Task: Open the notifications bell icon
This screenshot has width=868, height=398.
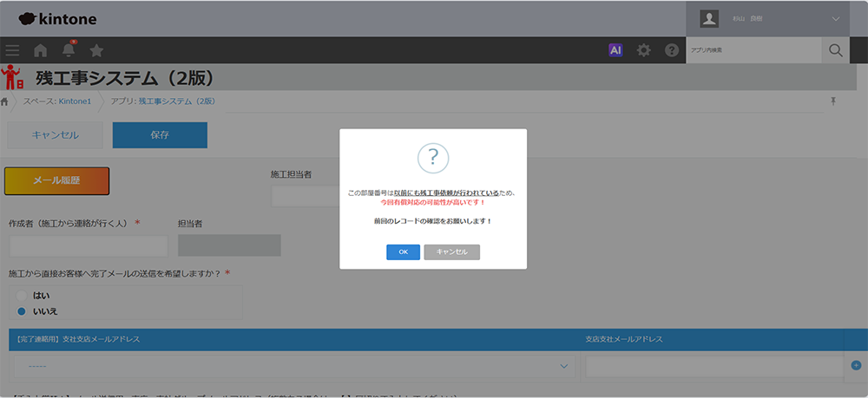Action: [69, 50]
